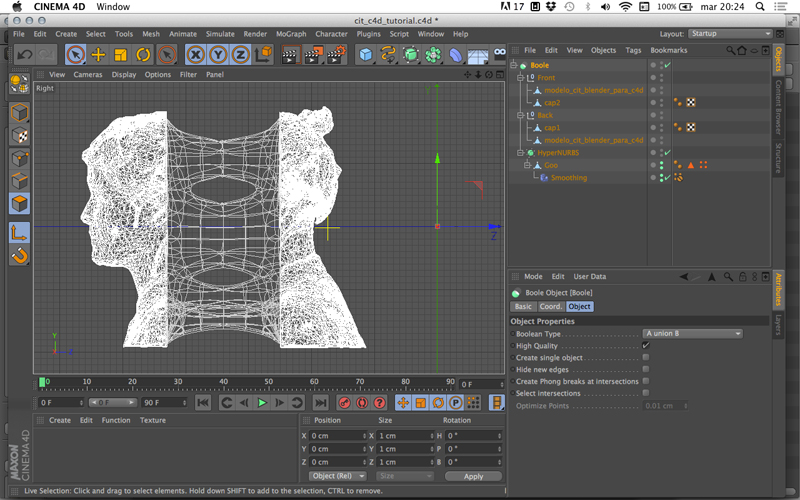Open the MoGraph menu

[291, 34]
